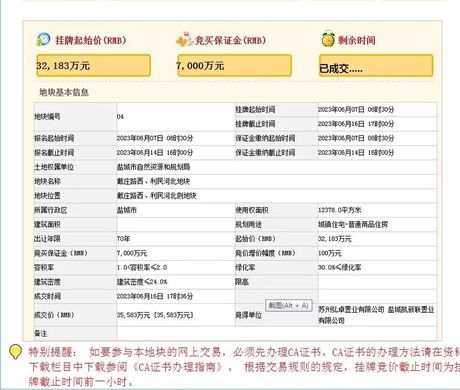Select the 30.0%≤绿化率 value
The image size is (460, 390).
coord(340,268)
